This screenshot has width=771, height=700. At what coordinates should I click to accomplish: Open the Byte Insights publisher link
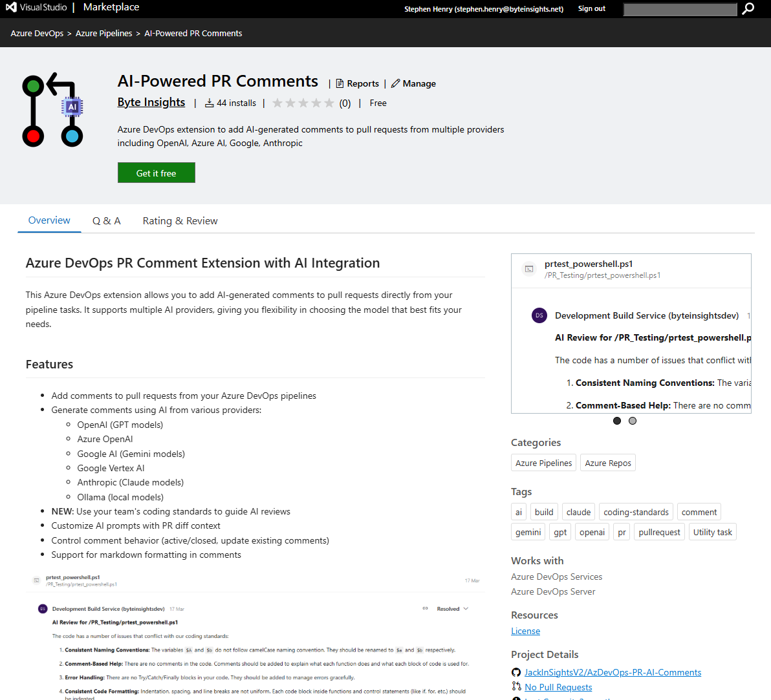(x=151, y=102)
